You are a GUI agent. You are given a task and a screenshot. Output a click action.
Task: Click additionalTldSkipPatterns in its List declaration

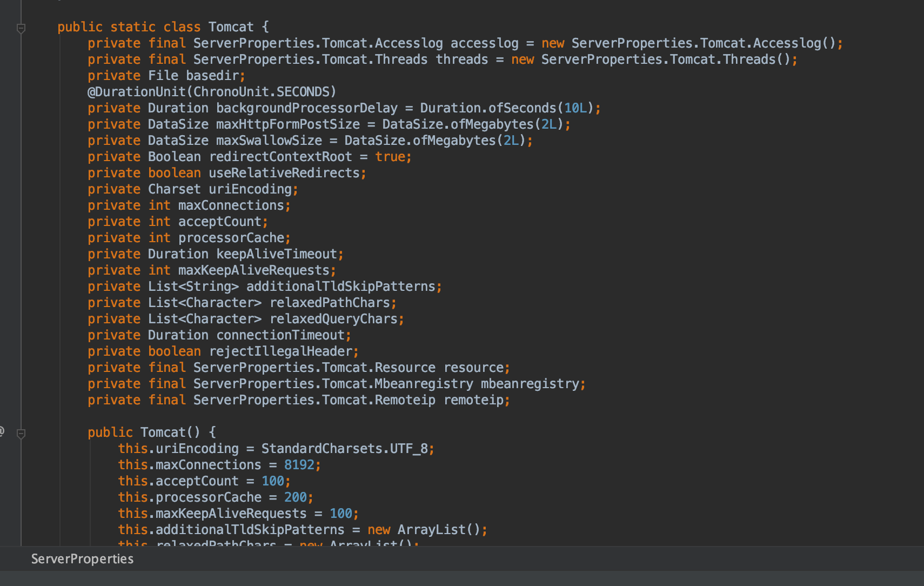pos(341,287)
